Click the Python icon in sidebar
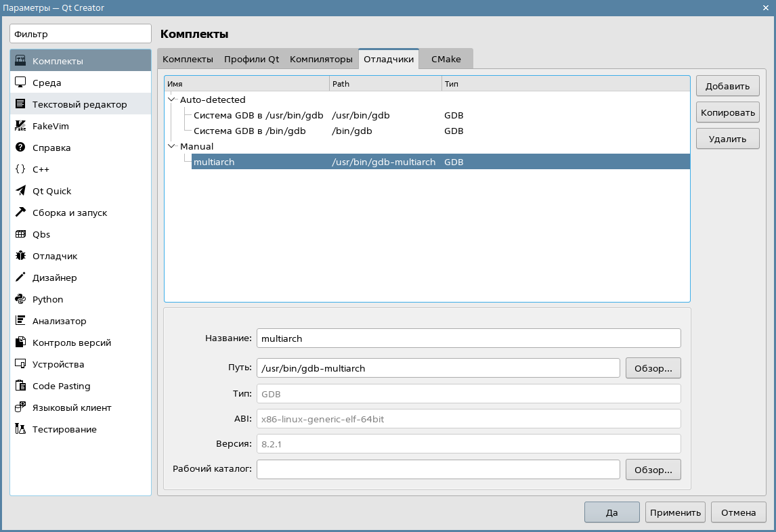The height and width of the screenshot is (532, 776). (x=20, y=299)
